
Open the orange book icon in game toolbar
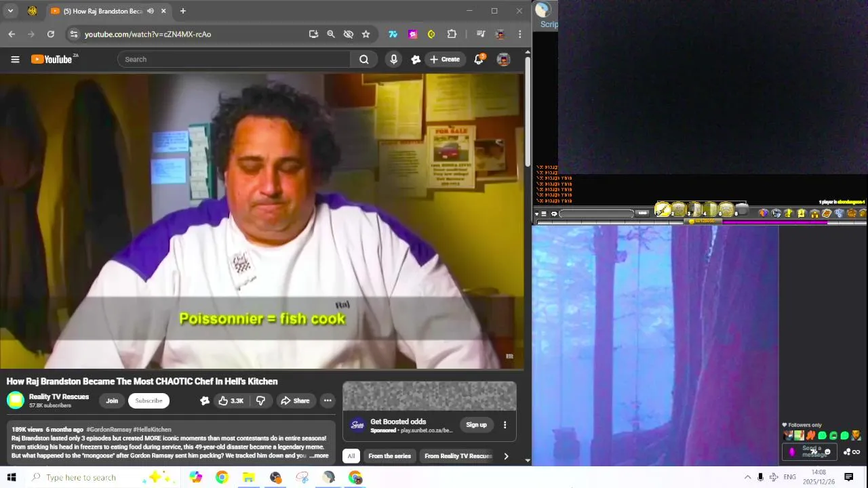point(827,213)
